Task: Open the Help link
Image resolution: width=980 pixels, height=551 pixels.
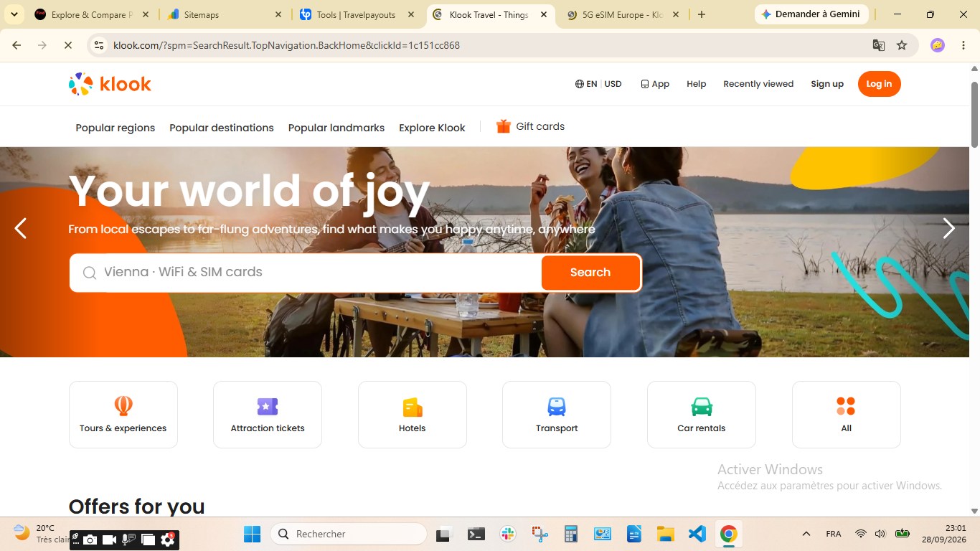Action: tap(696, 84)
